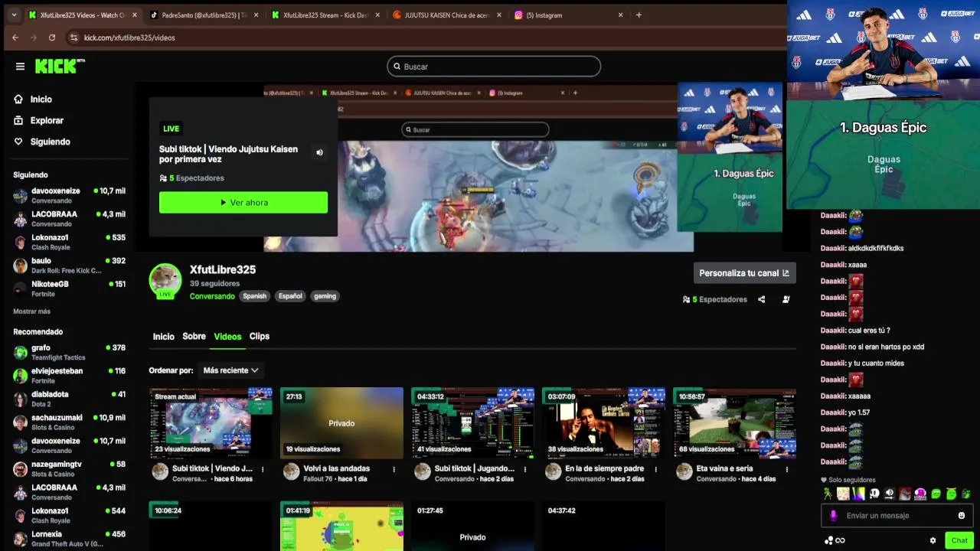
Task: Click the Enviar un mensaje chat input
Action: point(897,516)
